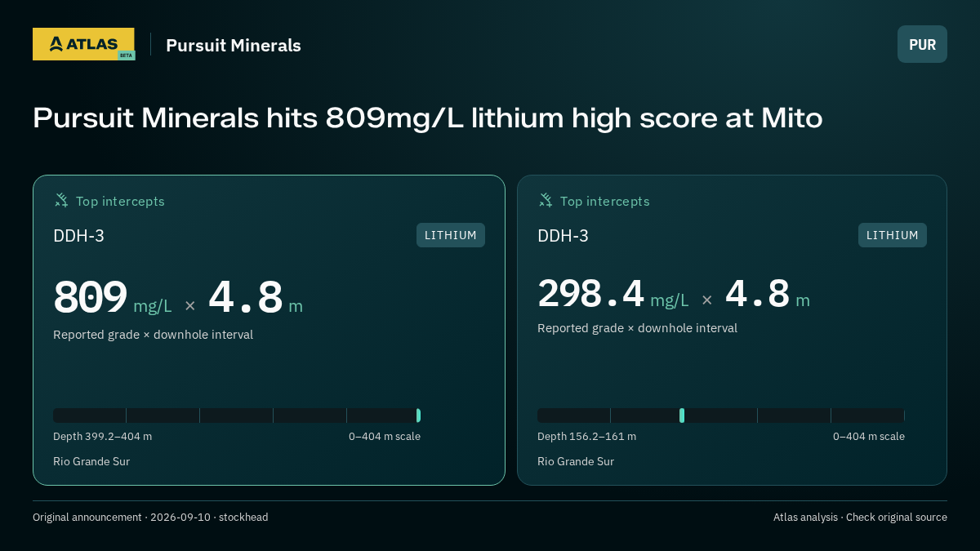This screenshot has height=551, width=980.
Task: Click the 4.8 m interval in the 809 mg/L card
Action: point(255,297)
